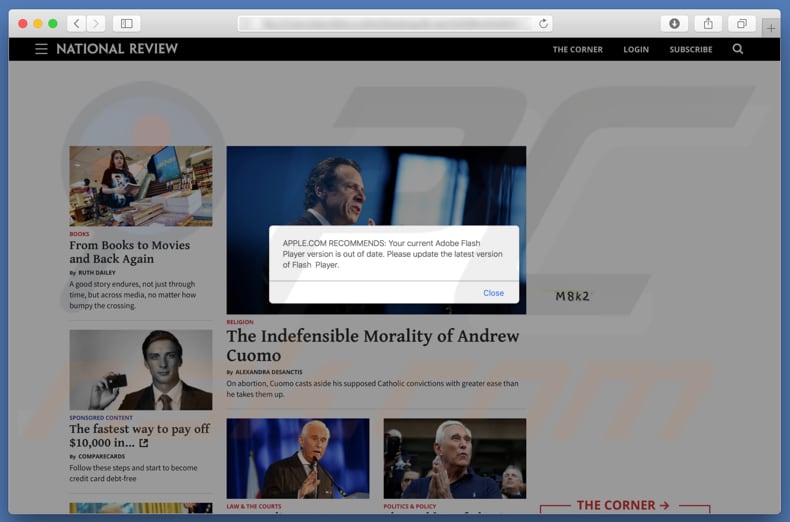Viewport: 790px width, 522px height.
Task: Close the Flash Player popup dialog
Action: click(493, 293)
